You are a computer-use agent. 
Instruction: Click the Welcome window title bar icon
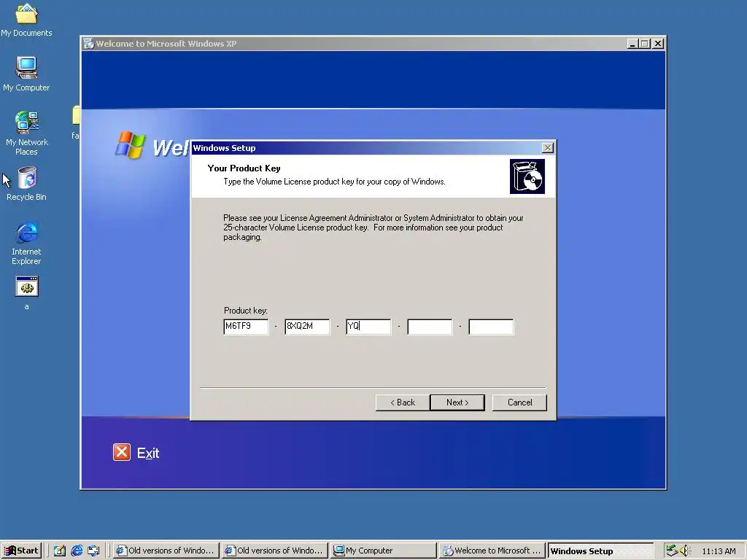click(x=88, y=44)
